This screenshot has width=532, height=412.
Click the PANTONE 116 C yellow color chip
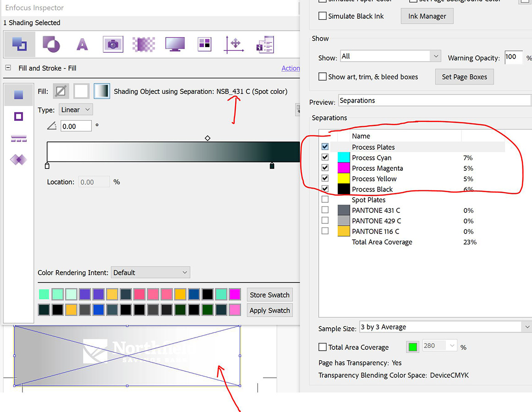[344, 231]
